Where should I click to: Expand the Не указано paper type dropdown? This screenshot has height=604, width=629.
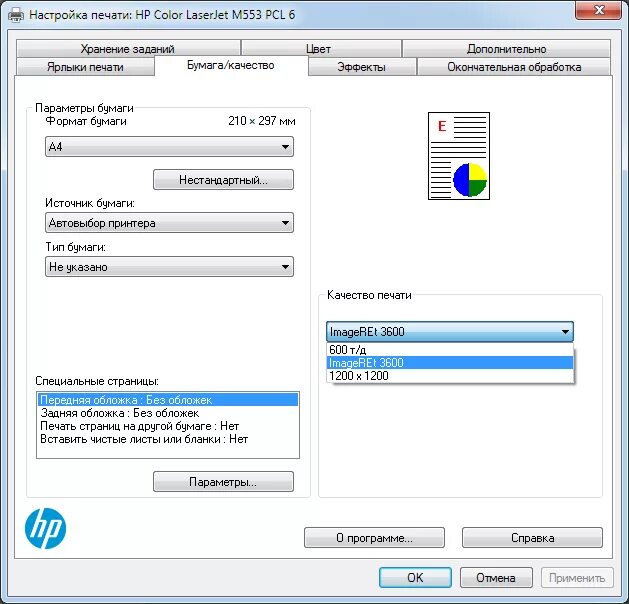pos(169,267)
